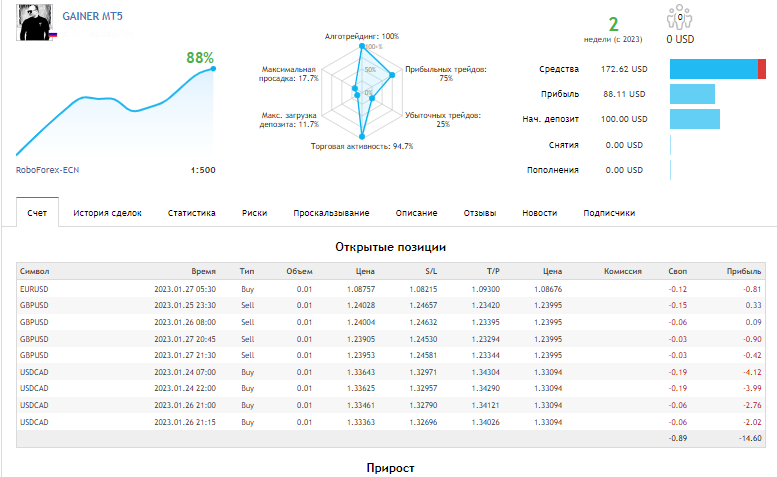This screenshot has width=777, height=477.
Task: Click the profit value -4.12
Action: 752,372
